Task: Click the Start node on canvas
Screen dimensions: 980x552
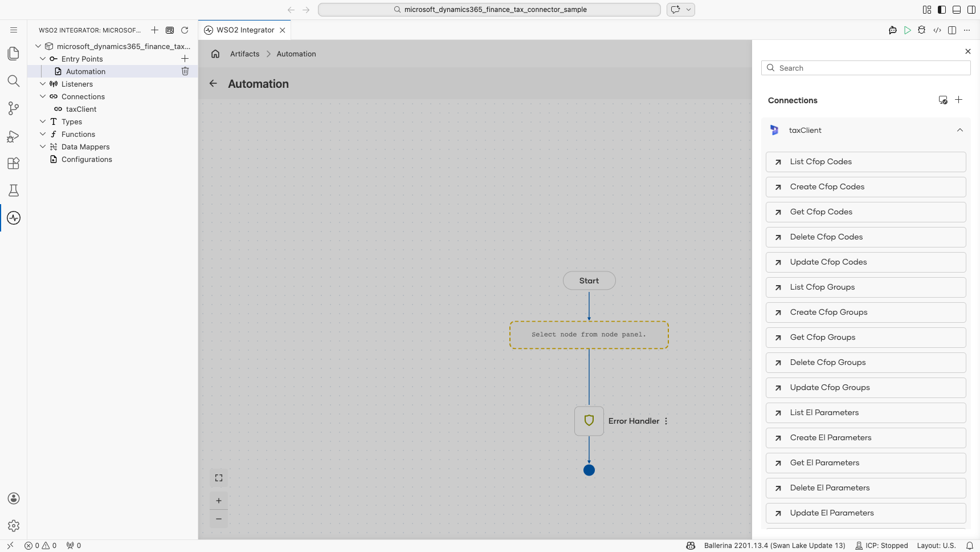Action: 589,281
